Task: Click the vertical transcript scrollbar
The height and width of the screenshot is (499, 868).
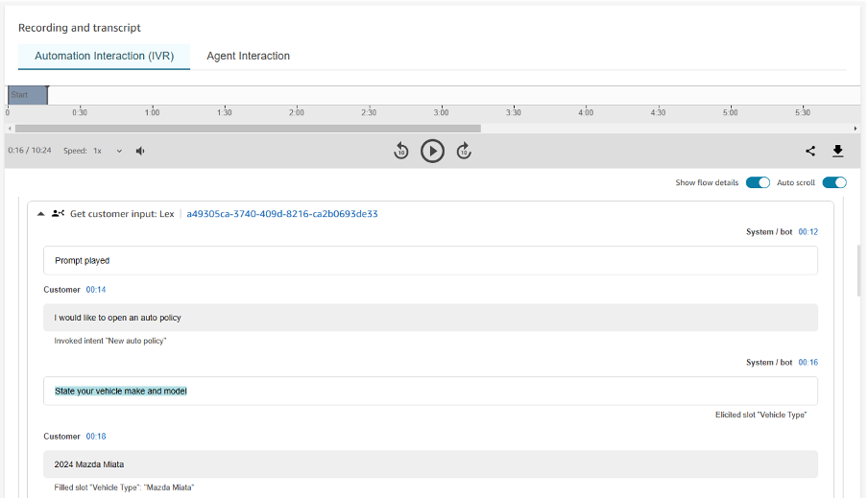Action: 859,271
